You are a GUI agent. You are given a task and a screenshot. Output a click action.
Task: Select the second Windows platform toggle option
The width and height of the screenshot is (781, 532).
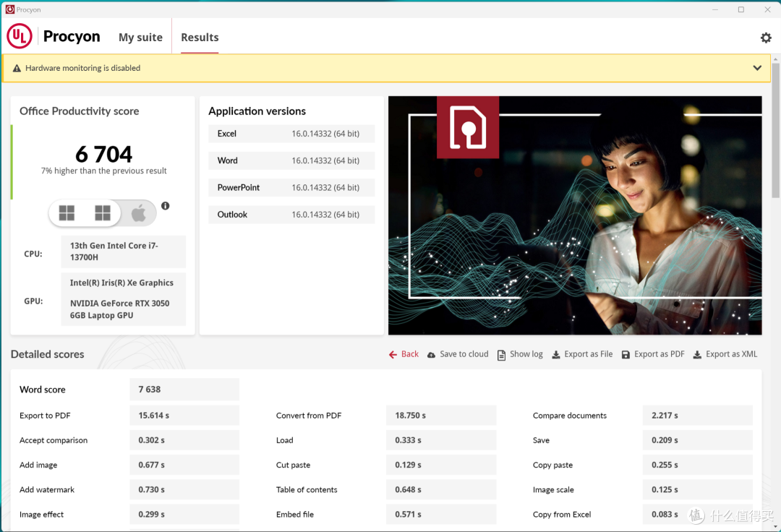[103, 213]
